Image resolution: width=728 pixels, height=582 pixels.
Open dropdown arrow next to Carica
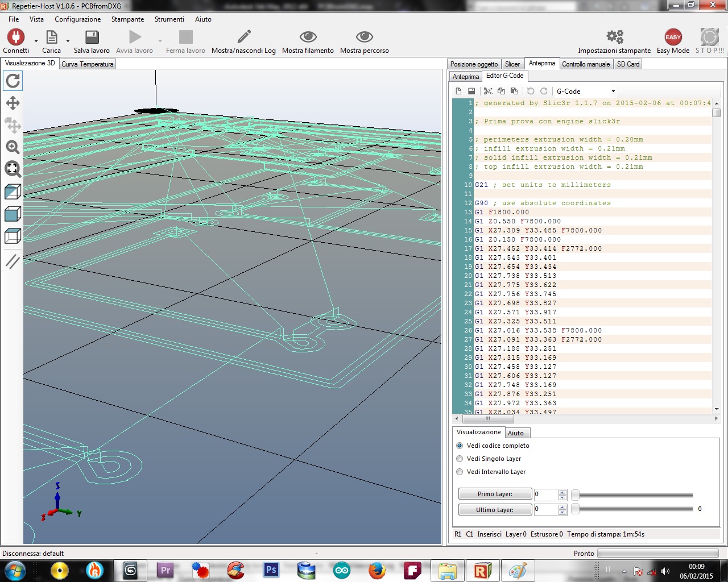click(x=68, y=41)
